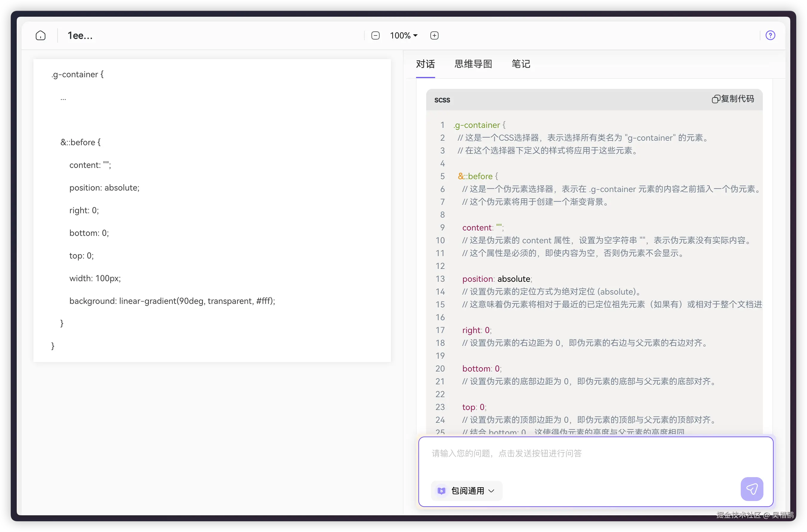The width and height of the screenshot is (807, 532).
Task: Copy code with the 复制代码 icon
Action: point(716,99)
